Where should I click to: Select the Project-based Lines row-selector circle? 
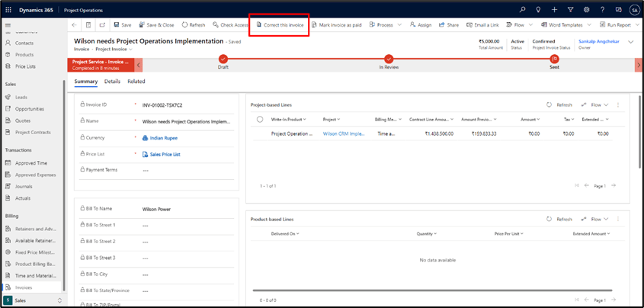(260, 119)
